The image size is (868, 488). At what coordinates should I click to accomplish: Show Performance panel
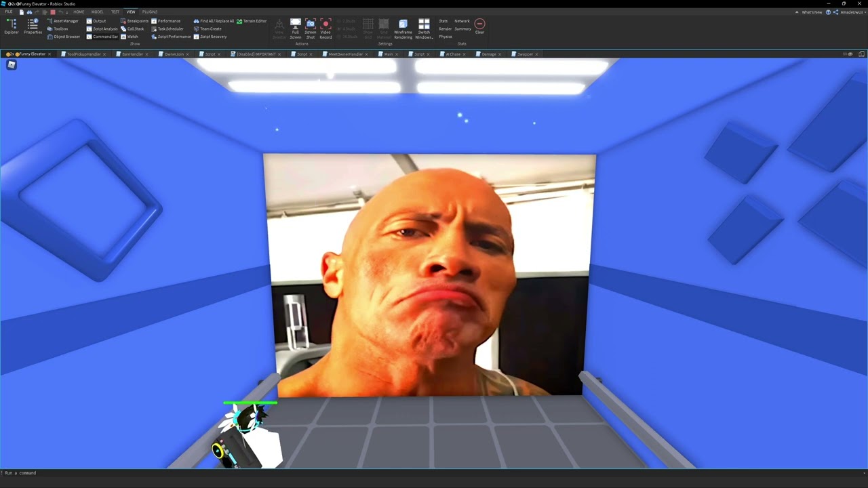[166, 21]
